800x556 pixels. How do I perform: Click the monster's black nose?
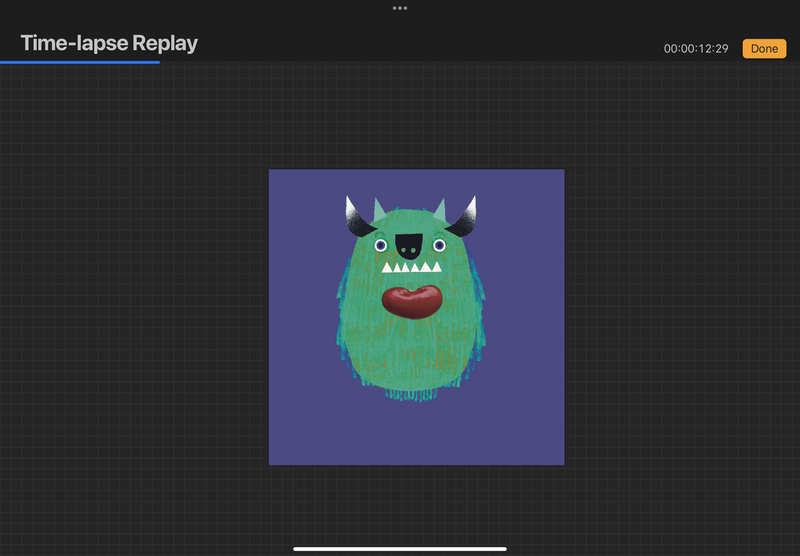409,243
